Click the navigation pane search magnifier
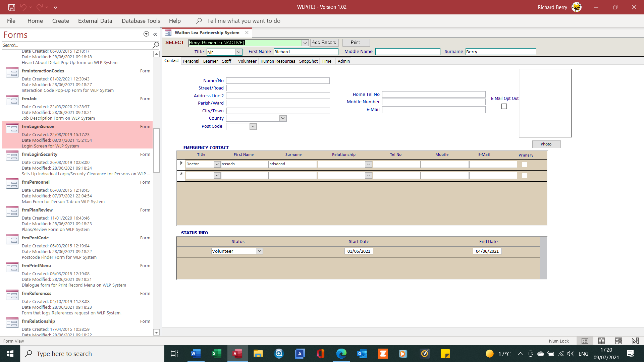The height and width of the screenshot is (362, 644). pos(156,45)
